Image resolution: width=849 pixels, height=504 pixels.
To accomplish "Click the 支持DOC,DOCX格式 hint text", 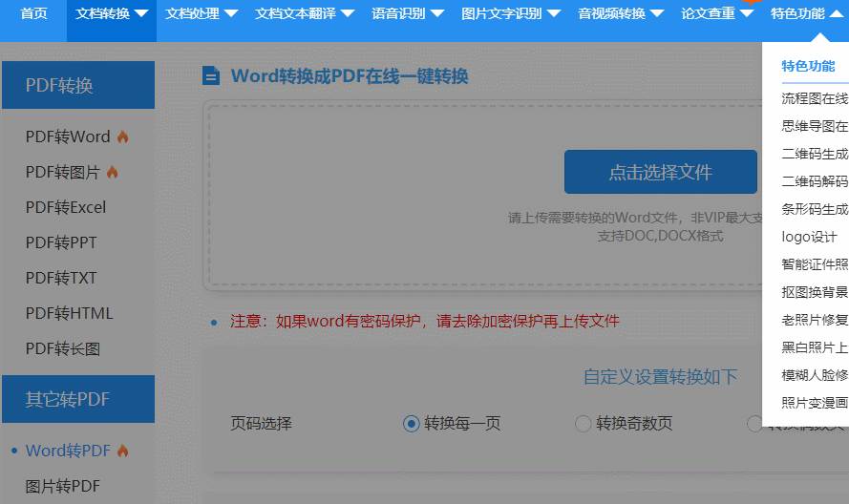I will point(660,236).
